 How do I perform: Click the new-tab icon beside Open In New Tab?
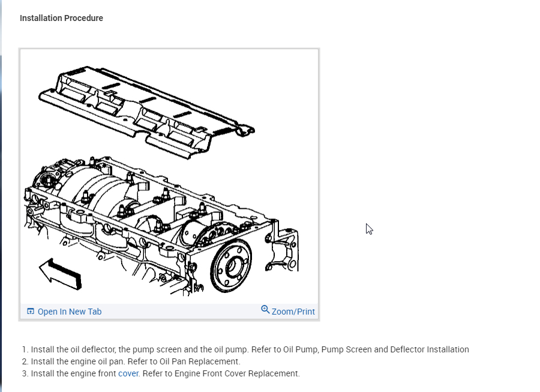tap(31, 312)
